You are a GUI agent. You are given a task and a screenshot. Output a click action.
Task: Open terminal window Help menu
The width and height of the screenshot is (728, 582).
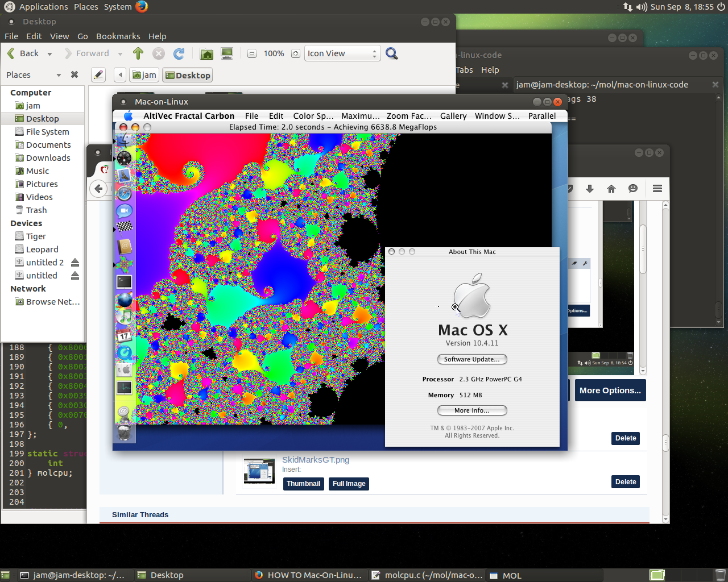click(490, 70)
